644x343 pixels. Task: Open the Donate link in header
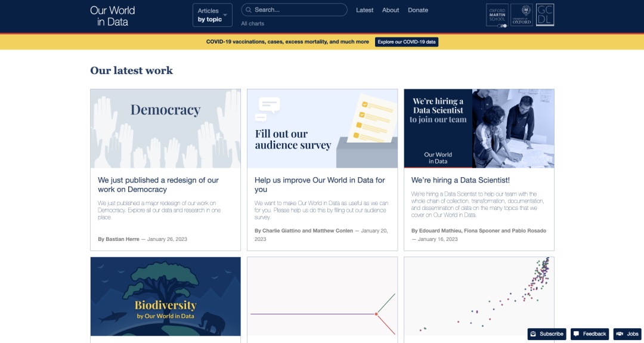tap(418, 10)
